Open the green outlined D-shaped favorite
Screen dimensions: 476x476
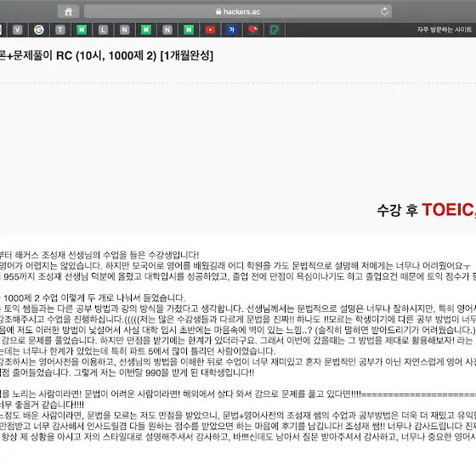coord(274,30)
